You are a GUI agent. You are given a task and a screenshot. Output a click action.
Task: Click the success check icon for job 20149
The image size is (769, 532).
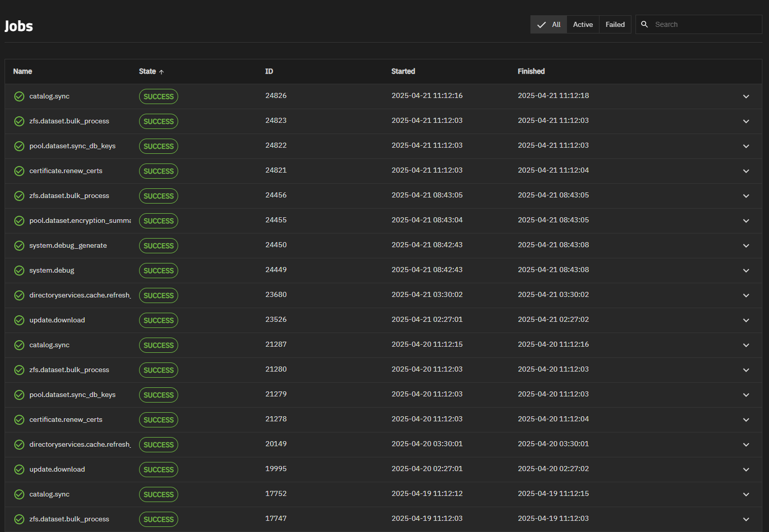pos(19,445)
